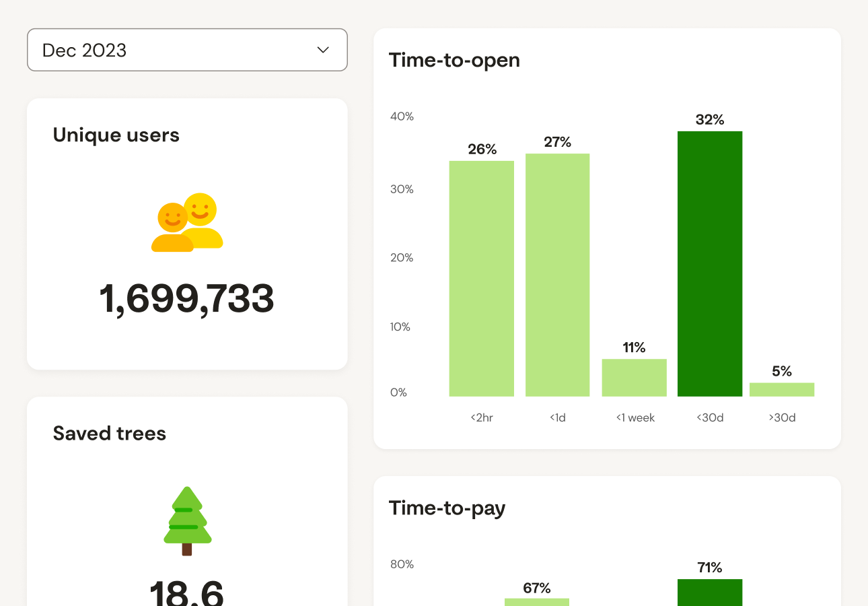This screenshot has height=606, width=868.
Task: Select the small >30d bar
Action: tap(781, 389)
